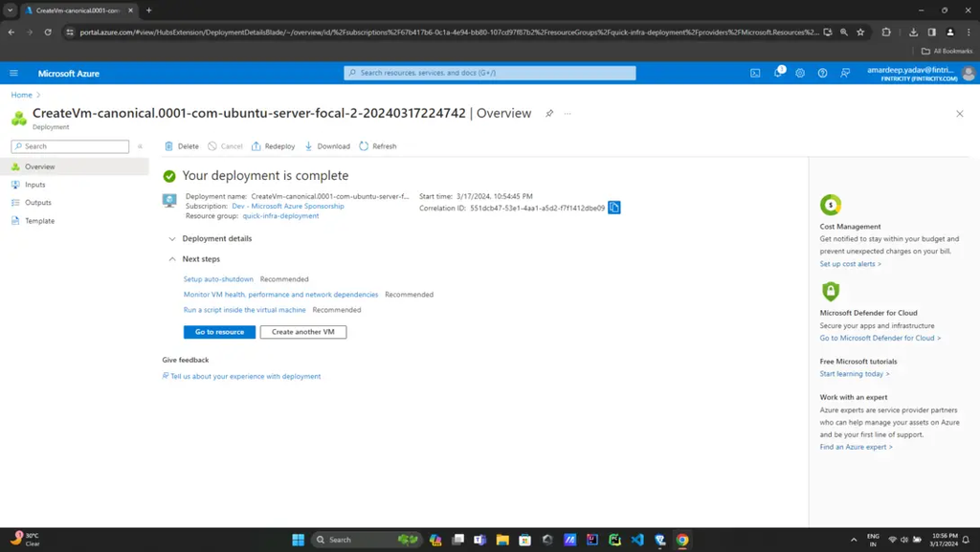Click the Home breadcrumb
This screenshot has height=552, width=980.
pyautogui.click(x=21, y=95)
